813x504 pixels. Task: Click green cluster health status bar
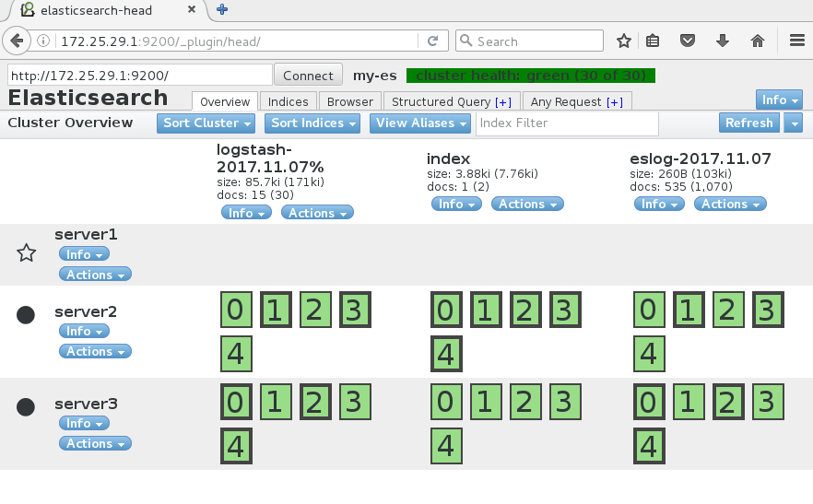(531, 76)
